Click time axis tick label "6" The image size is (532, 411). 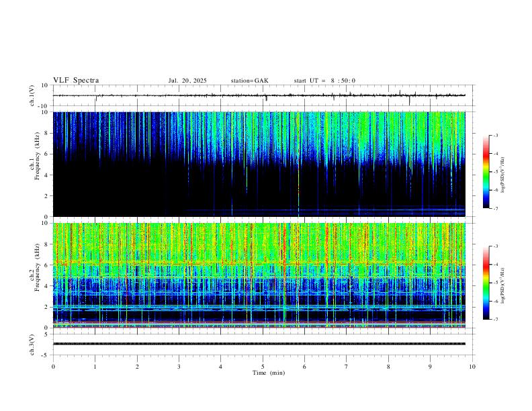(x=304, y=367)
